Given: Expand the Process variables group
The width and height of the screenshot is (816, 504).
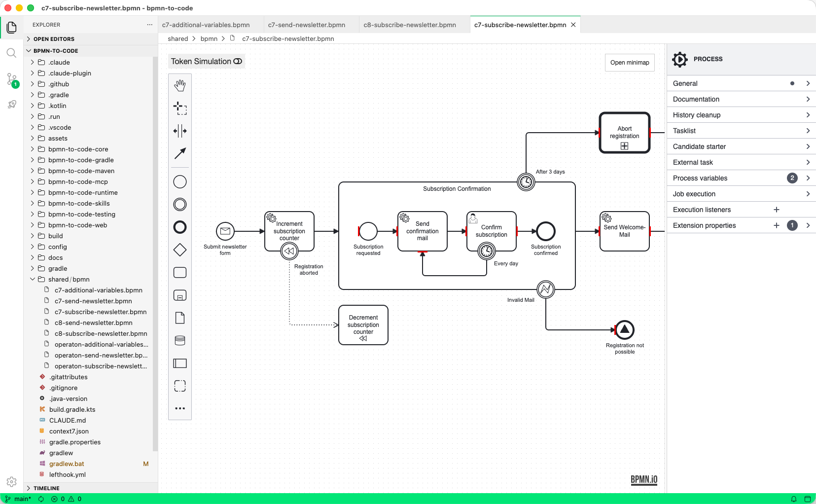Looking at the screenshot, I should (x=742, y=178).
